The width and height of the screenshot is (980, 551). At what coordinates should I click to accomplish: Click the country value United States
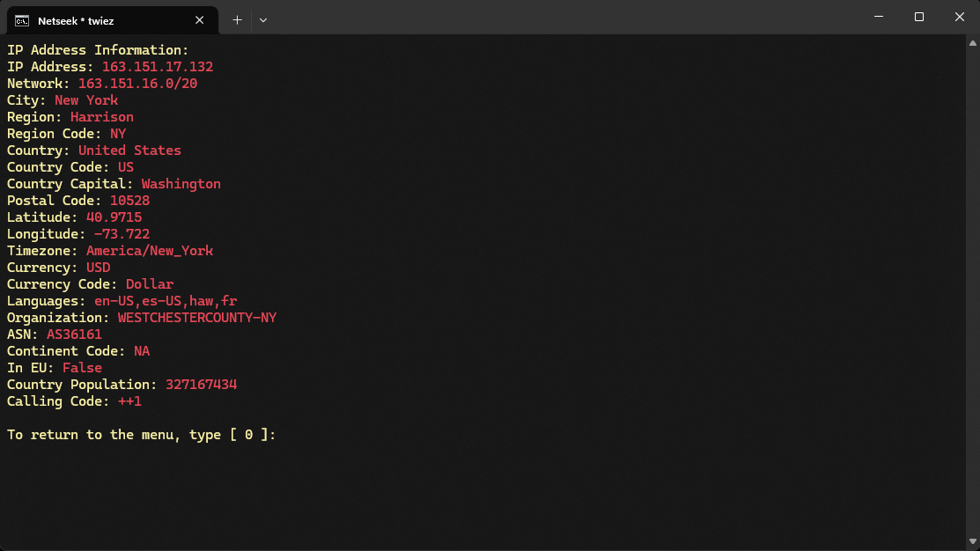(129, 151)
